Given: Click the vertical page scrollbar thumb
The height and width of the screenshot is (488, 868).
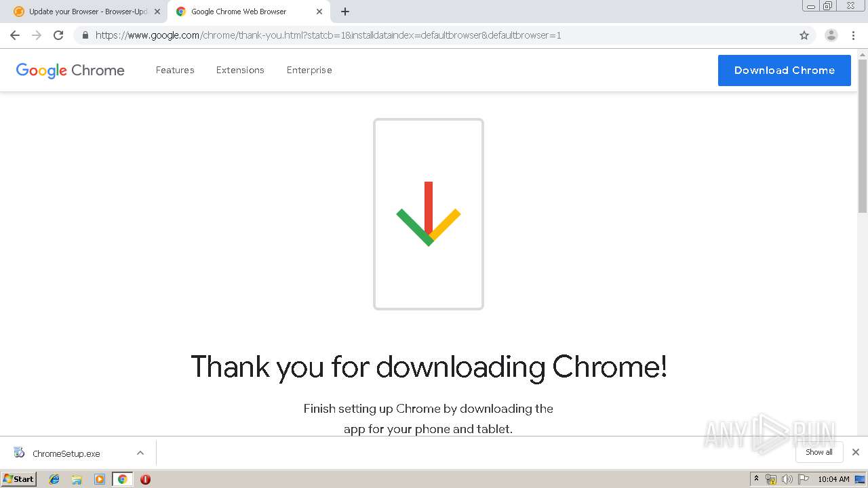Looking at the screenshot, I should pyautogui.click(x=863, y=136).
